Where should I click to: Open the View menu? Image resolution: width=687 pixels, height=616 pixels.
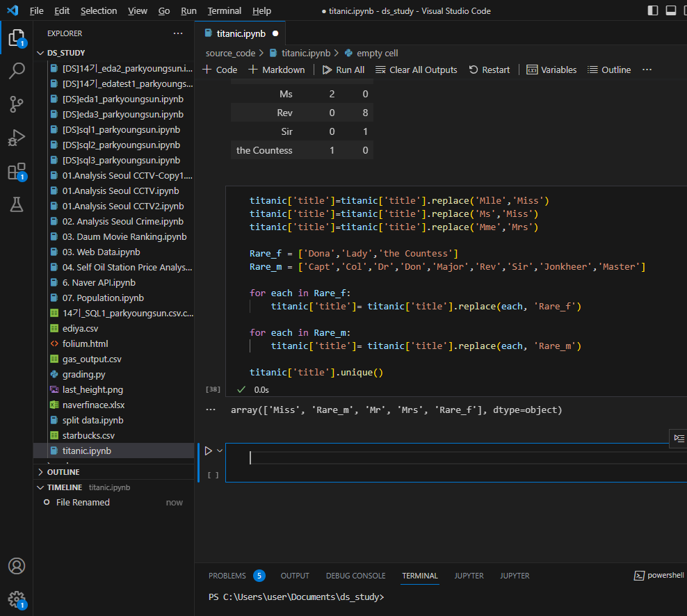coord(138,10)
